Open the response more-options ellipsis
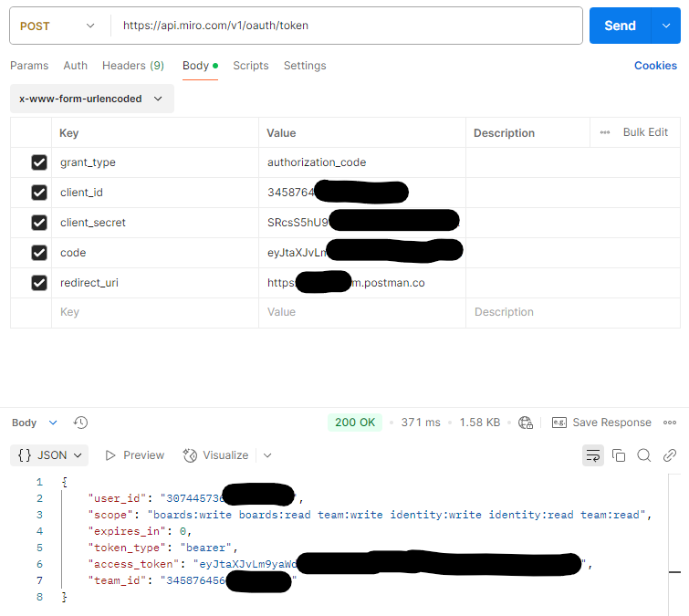Screen dimensions: 689x616 [x=670, y=423]
